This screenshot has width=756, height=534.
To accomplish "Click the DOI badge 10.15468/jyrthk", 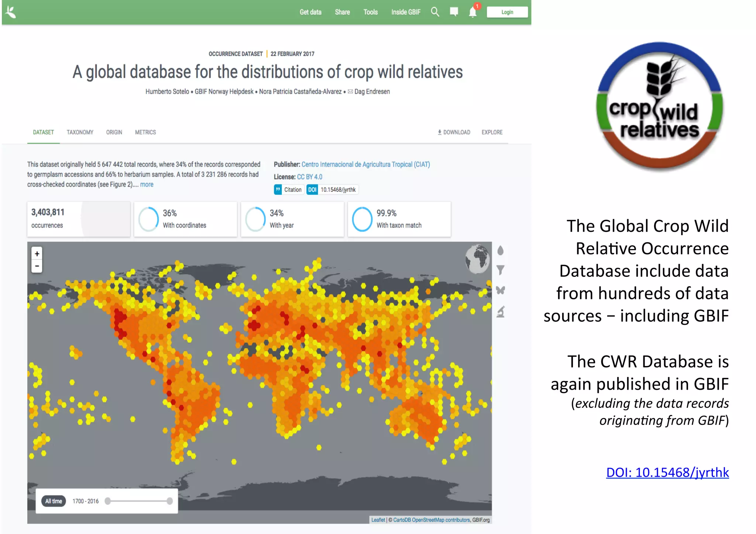I will pos(332,189).
